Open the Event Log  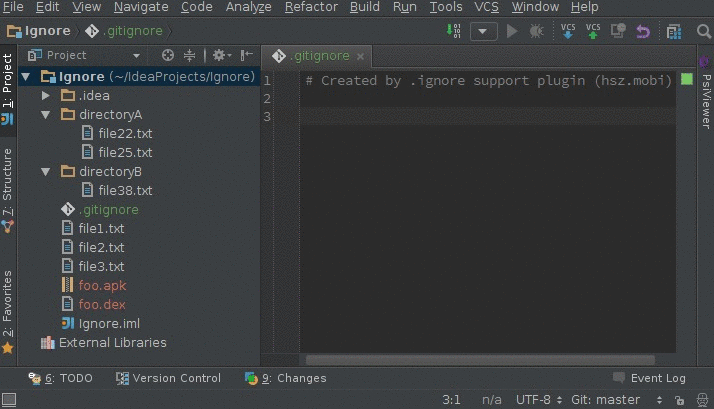coord(649,378)
